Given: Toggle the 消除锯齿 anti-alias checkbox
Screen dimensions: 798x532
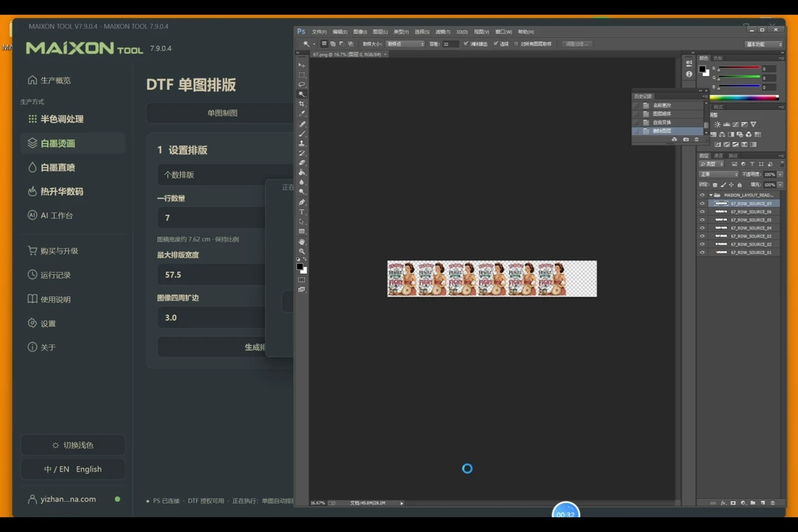Looking at the screenshot, I should click(466, 44).
